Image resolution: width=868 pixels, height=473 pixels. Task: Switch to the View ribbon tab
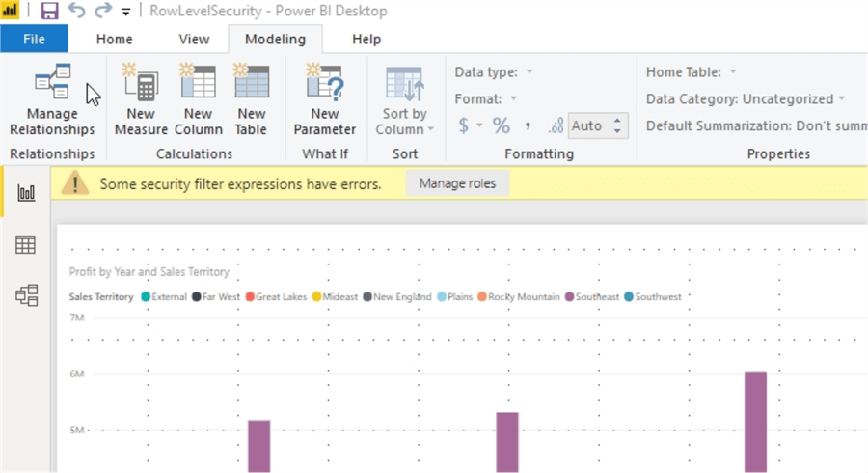194,40
